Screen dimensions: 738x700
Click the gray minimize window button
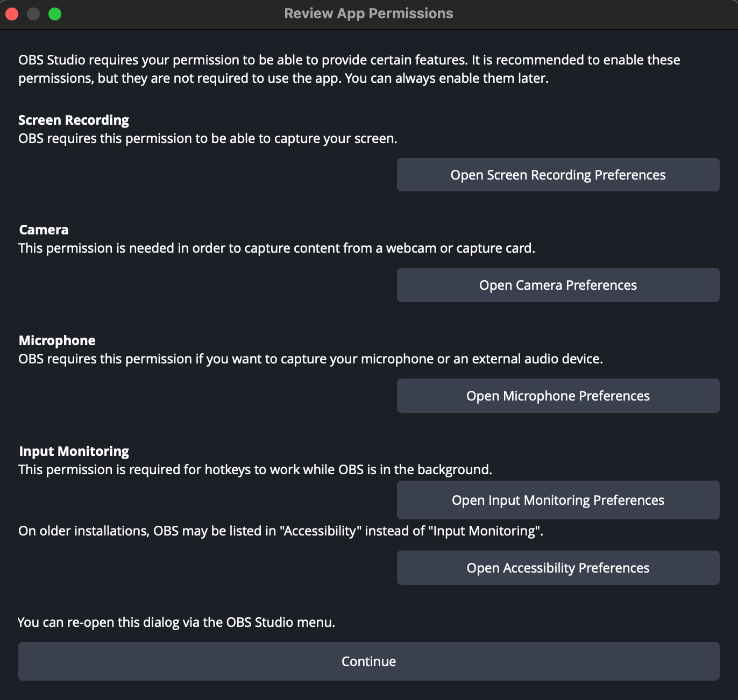pyautogui.click(x=33, y=14)
